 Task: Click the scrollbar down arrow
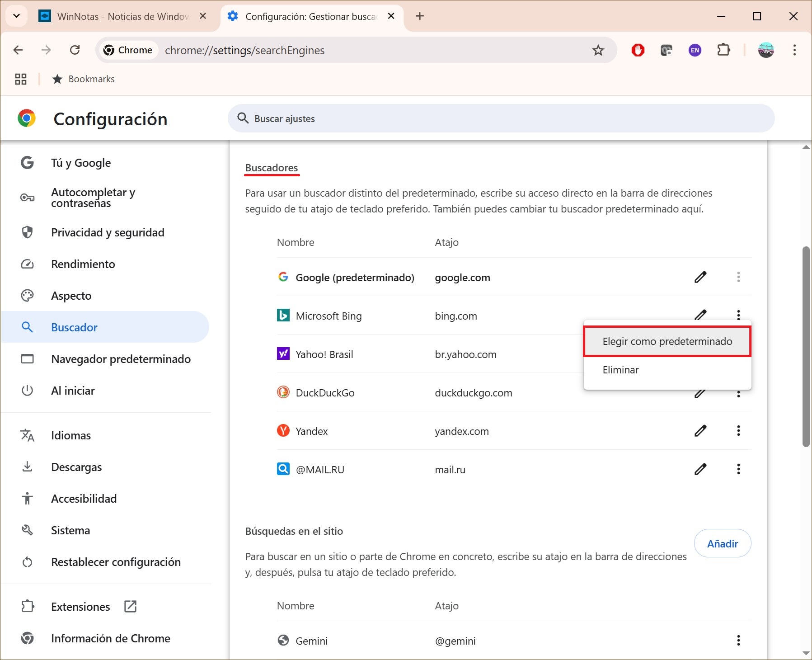(x=806, y=653)
